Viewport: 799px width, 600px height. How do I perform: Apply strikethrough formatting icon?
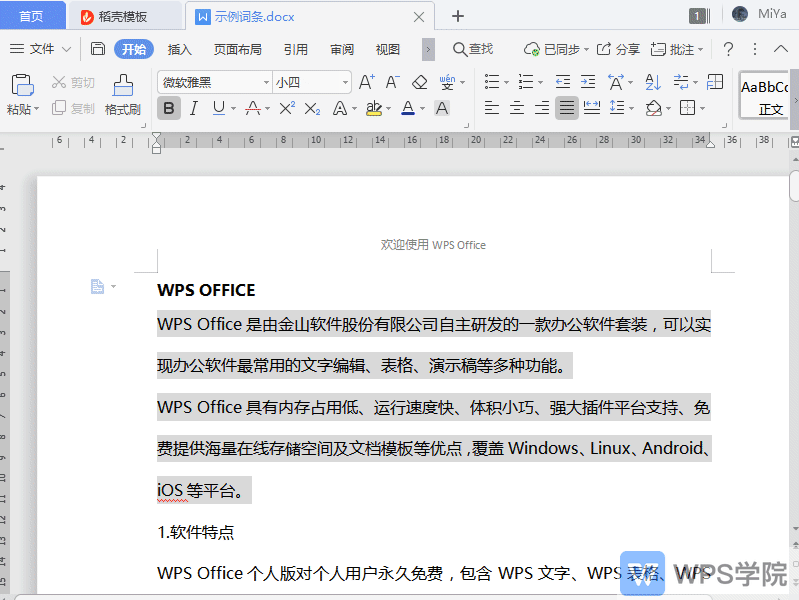point(253,108)
